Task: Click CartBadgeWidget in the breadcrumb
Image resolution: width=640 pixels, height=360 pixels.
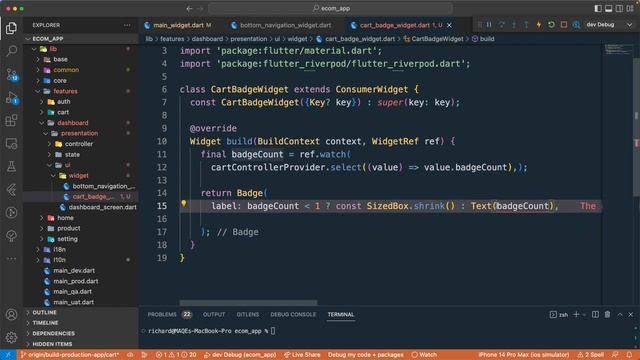Action: point(437,39)
